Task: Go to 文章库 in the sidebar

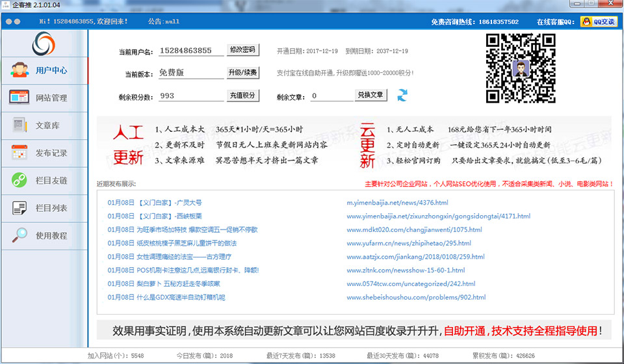Action: [x=44, y=125]
